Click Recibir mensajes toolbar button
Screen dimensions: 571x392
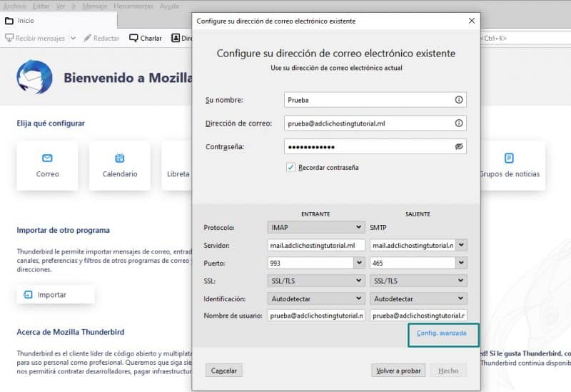click(x=35, y=38)
